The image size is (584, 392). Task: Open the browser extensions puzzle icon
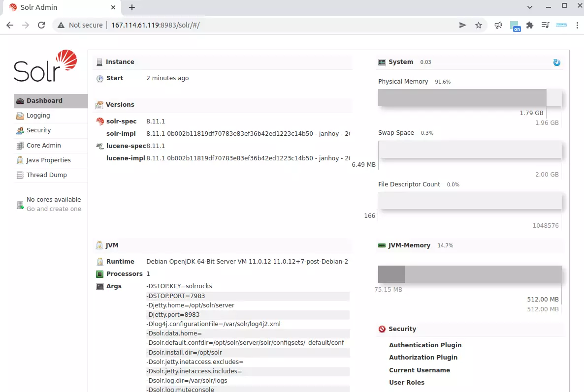(531, 24)
